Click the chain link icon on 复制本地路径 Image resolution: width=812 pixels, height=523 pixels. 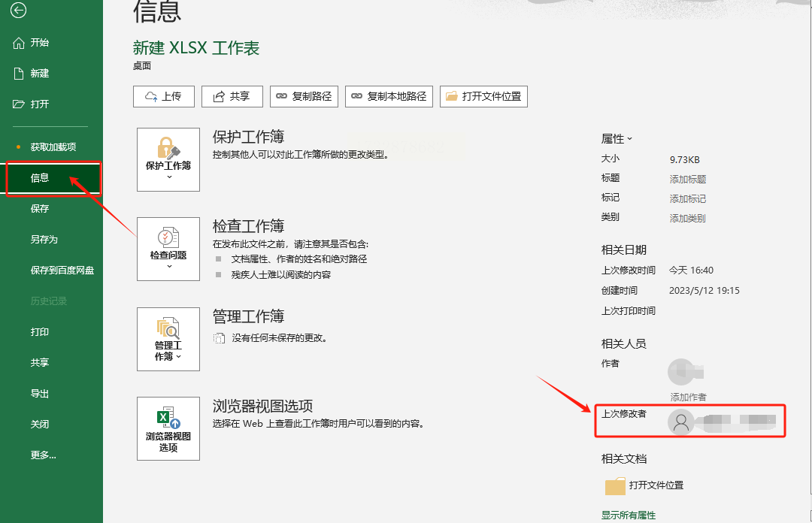click(357, 96)
